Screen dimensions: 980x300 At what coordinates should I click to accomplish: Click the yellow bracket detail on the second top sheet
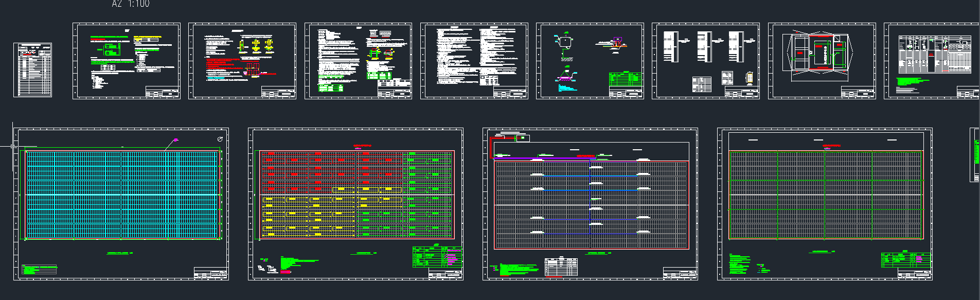coord(256,46)
